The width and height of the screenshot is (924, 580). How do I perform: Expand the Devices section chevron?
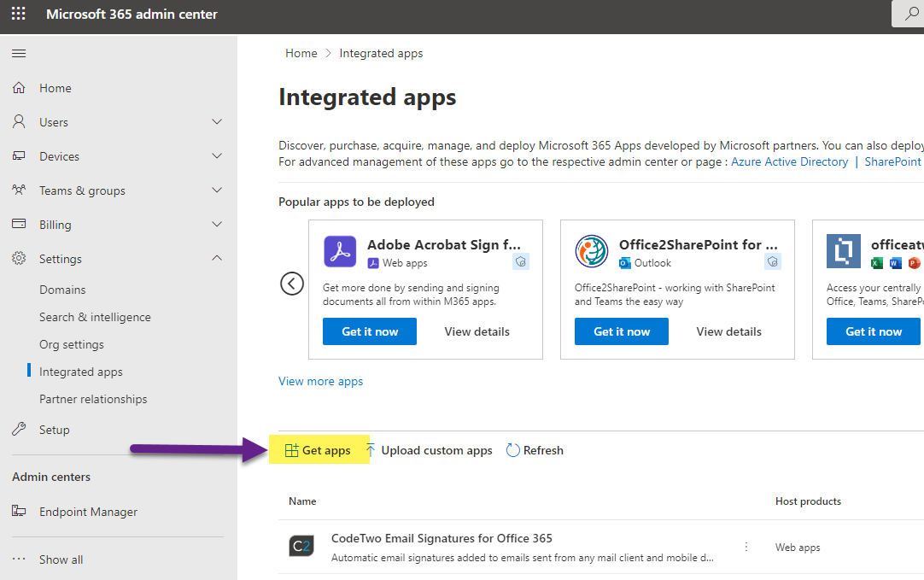(217, 155)
